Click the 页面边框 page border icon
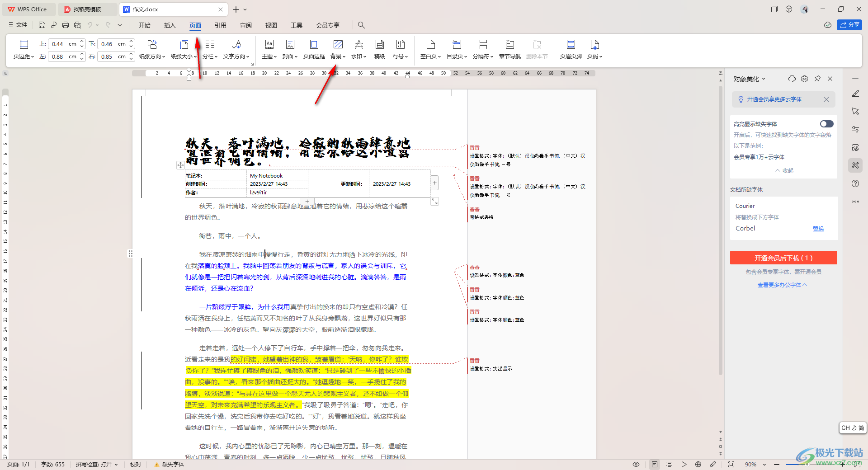The image size is (868, 470). 314,44
